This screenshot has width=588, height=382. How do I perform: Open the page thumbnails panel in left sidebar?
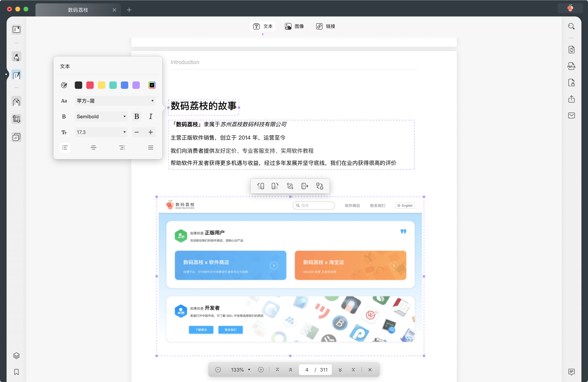coord(16,30)
